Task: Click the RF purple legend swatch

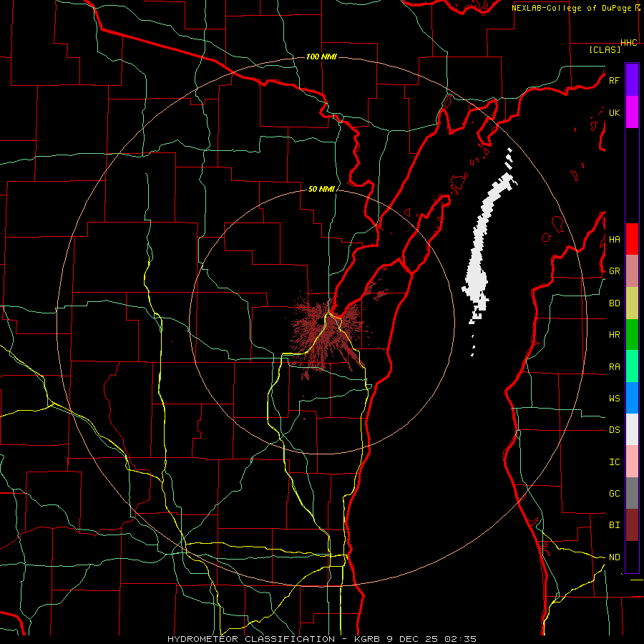Action: pyautogui.click(x=632, y=80)
